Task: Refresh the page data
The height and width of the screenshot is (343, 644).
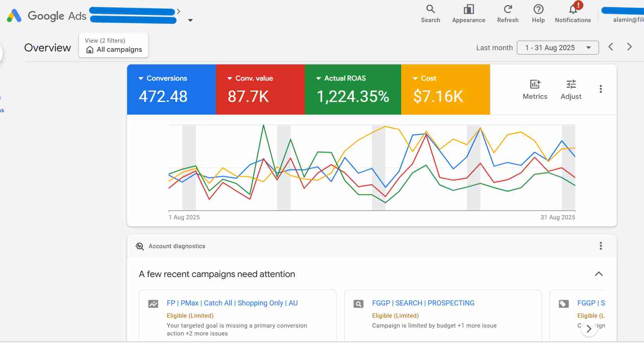Action: [x=507, y=9]
